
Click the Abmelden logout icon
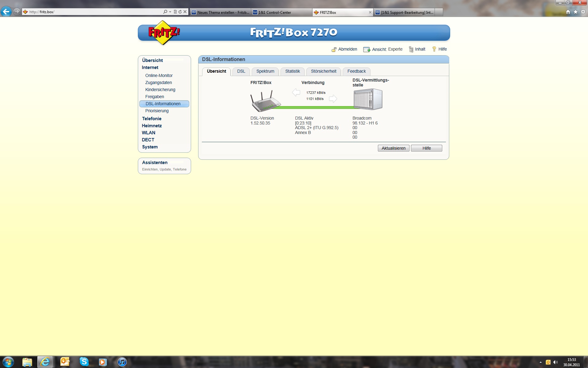[x=334, y=49]
